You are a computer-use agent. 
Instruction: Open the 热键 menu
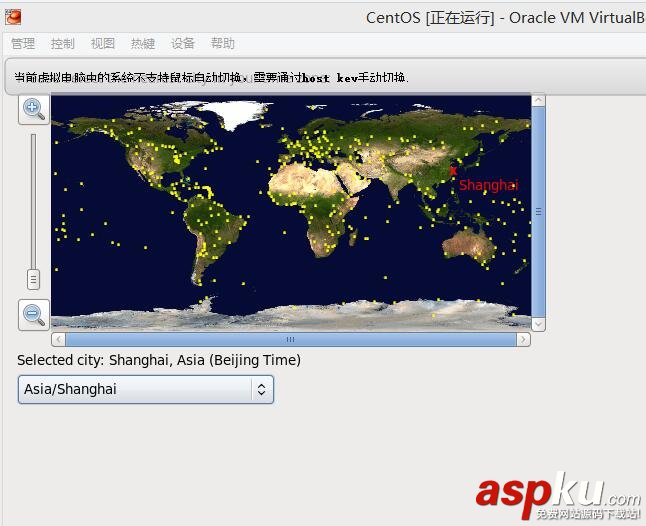[x=143, y=43]
